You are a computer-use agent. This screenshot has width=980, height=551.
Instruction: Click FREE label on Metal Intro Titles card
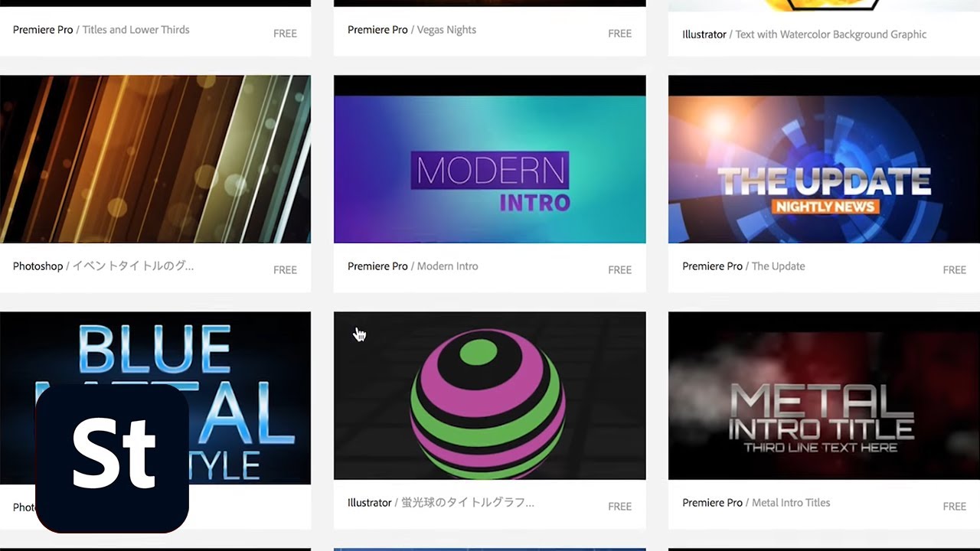[954, 507]
